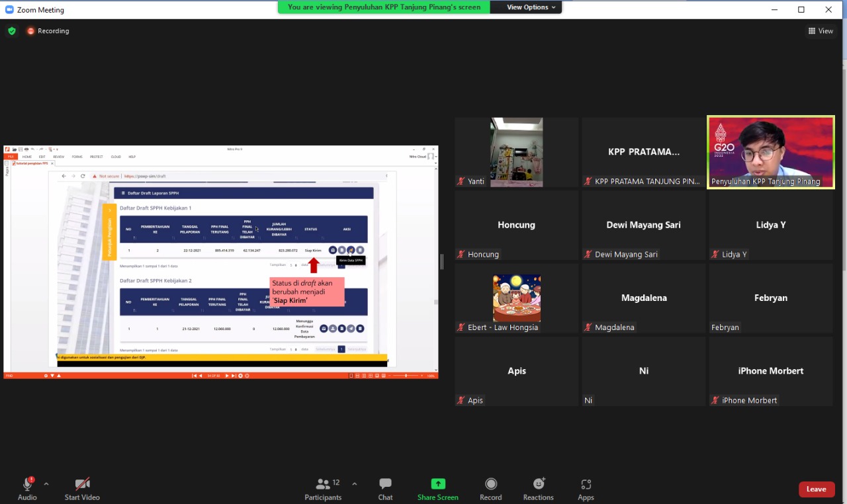Click the divider handle between share and gallery
The image size is (847, 504).
pyautogui.click(x=442, y=262)
